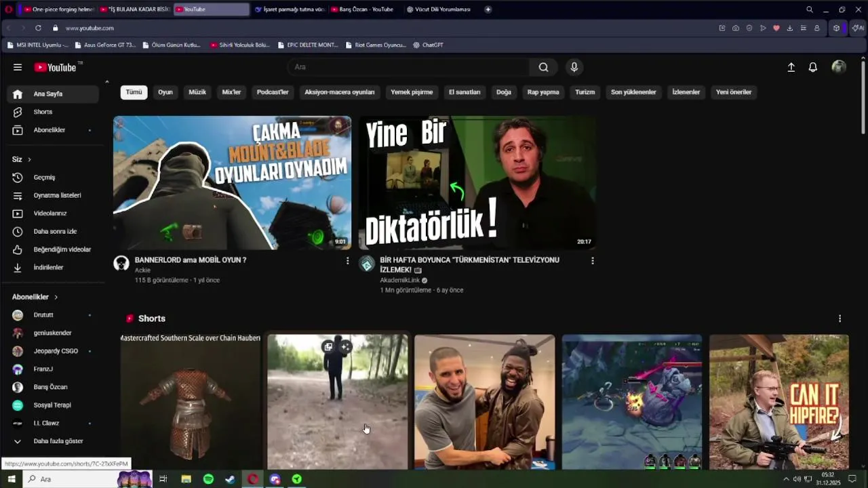
Task: Open the Create upload icon
Action: point(791,67)
